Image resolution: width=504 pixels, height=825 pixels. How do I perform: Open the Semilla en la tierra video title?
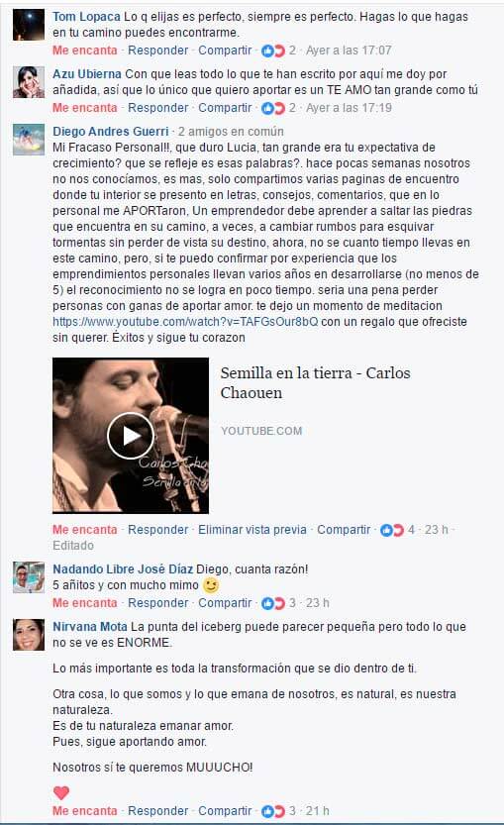pos(315,382)
